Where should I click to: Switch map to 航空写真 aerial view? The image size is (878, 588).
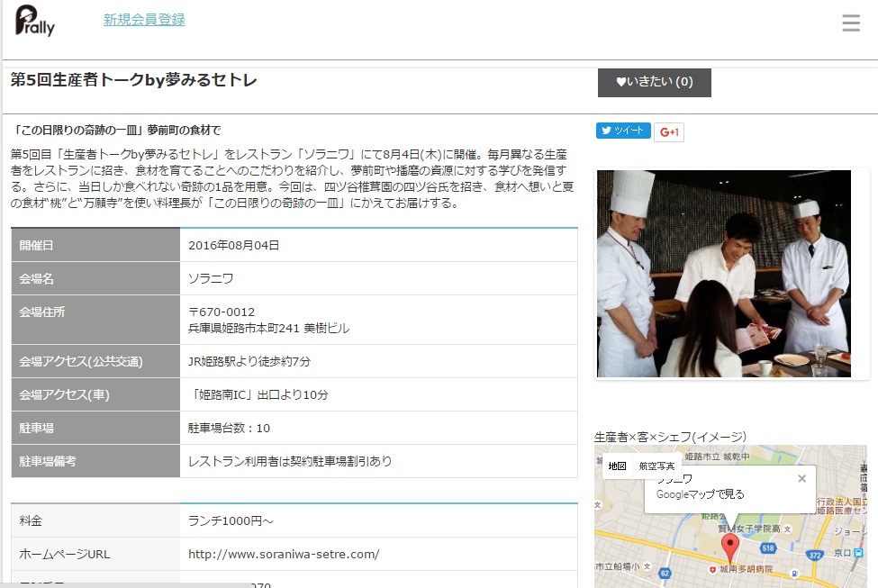pos(656,466)
